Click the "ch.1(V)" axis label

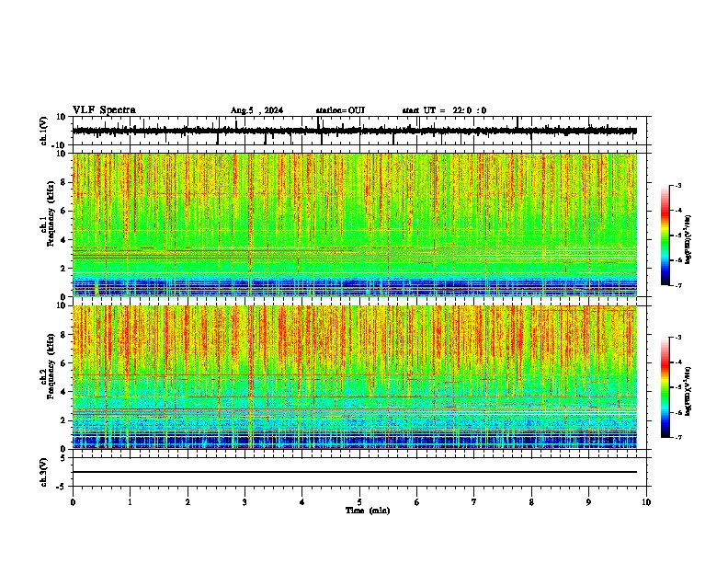[44, 131]
